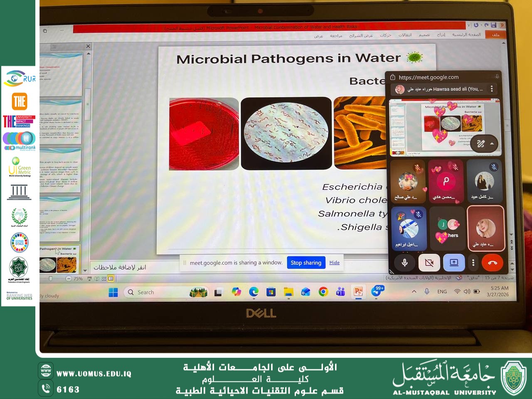The image size is (532, 399).
Task: Mute the microphone in Google Meet
Action: (404, 263)
